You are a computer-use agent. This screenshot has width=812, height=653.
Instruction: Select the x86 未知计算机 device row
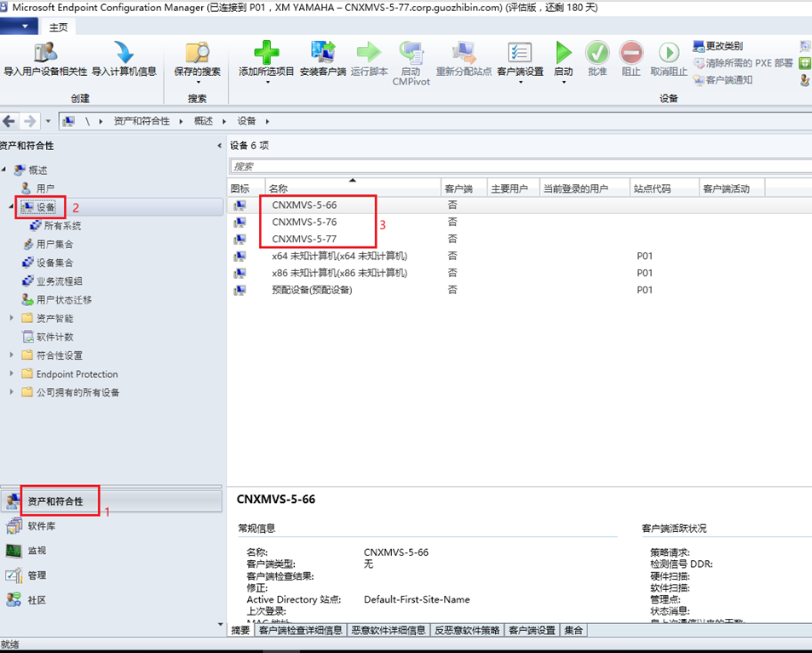pyautogui.click(x=520, y=273)
